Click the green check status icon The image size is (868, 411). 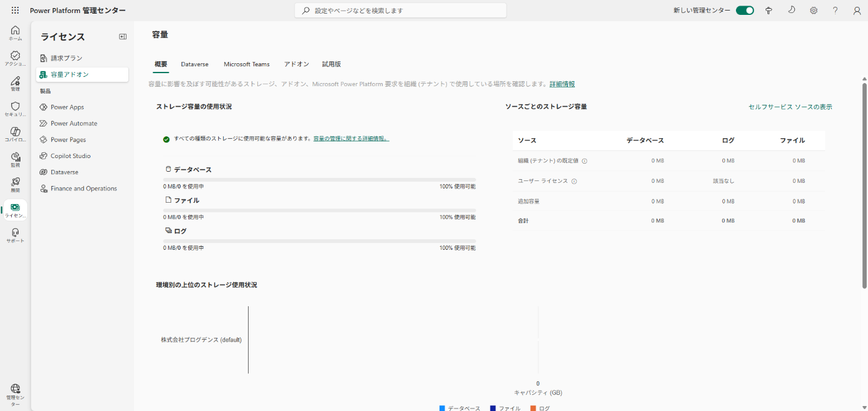(x=166, y=139)
